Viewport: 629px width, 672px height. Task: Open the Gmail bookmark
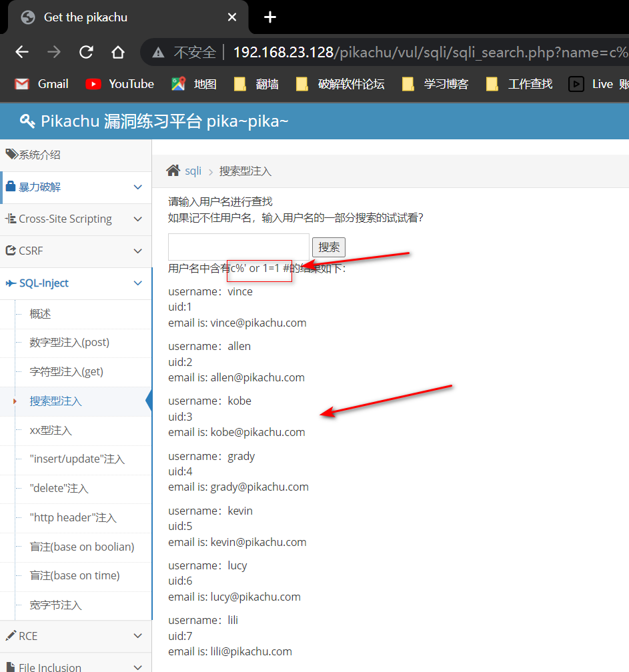pyautogui.click(x=42, y=84)
